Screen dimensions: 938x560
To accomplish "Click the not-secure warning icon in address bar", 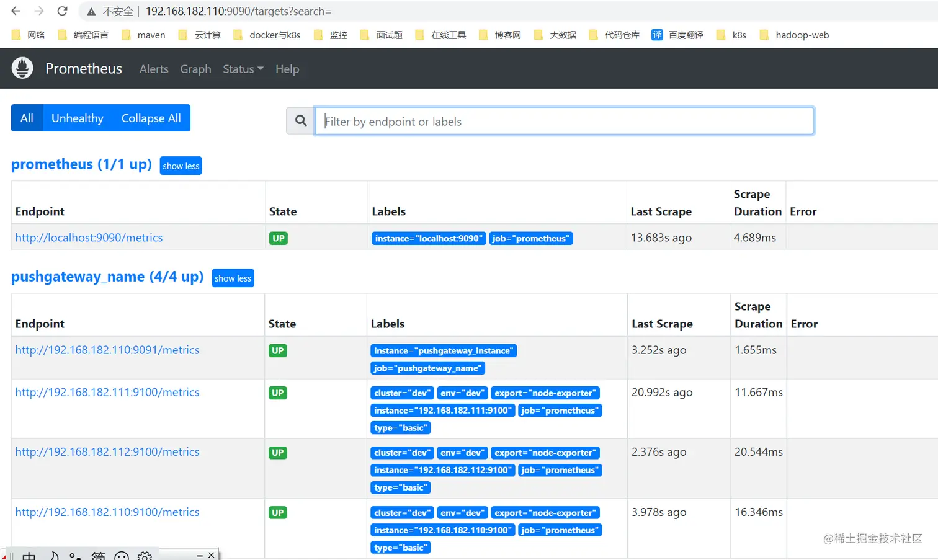I will [x=91, y=11].
